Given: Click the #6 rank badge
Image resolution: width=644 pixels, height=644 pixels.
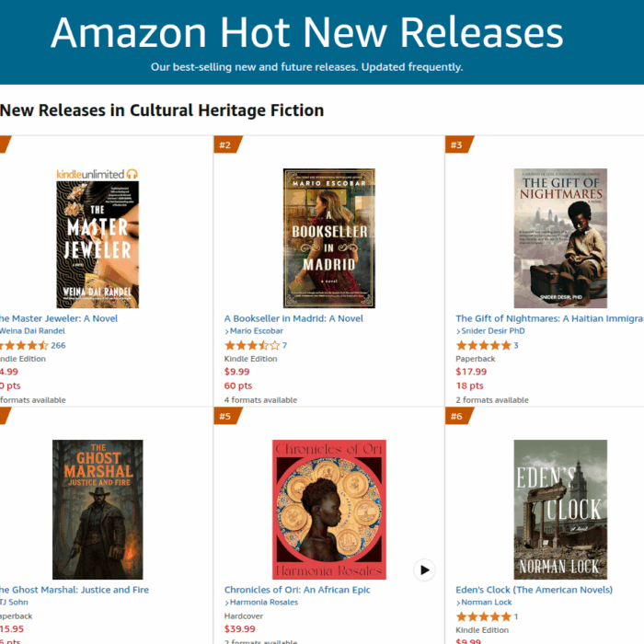Looking at the screenshot, I should pos(459,416).
